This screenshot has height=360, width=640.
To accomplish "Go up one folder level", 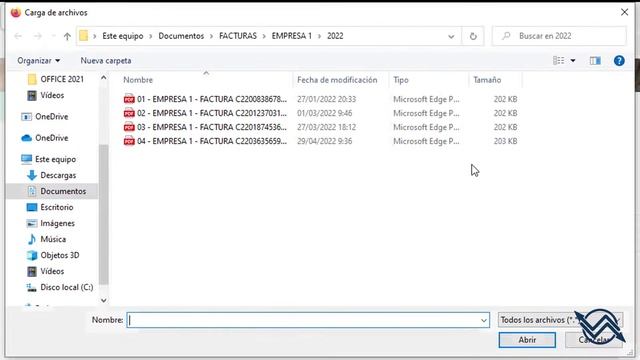I will pos(67,36).
